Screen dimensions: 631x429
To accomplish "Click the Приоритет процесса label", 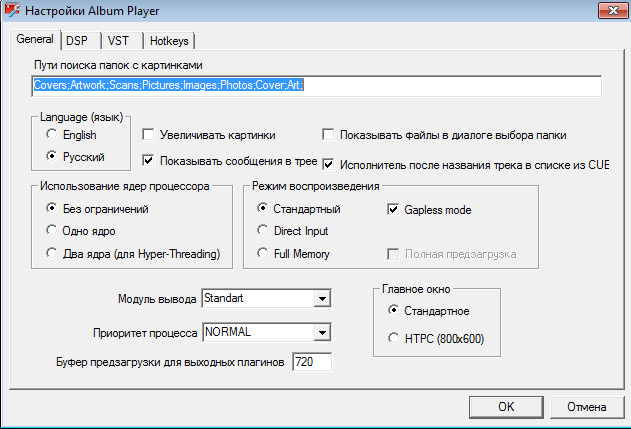I will tap(145, 333).
